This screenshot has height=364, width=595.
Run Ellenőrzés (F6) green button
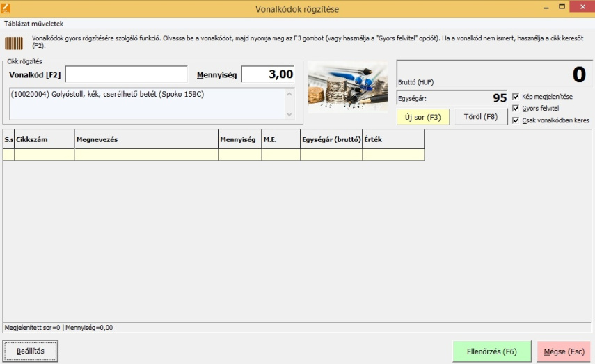pos(492,352)
